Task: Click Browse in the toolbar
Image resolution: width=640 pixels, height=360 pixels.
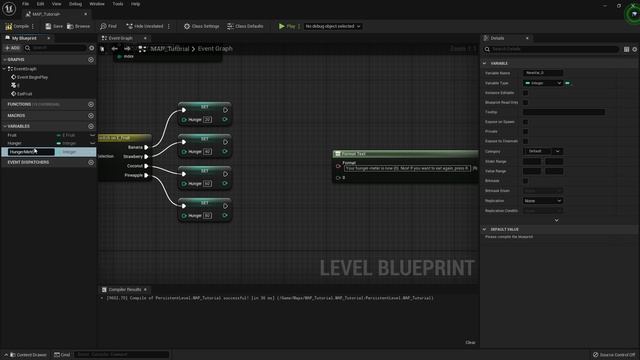Action: [78, 26]
